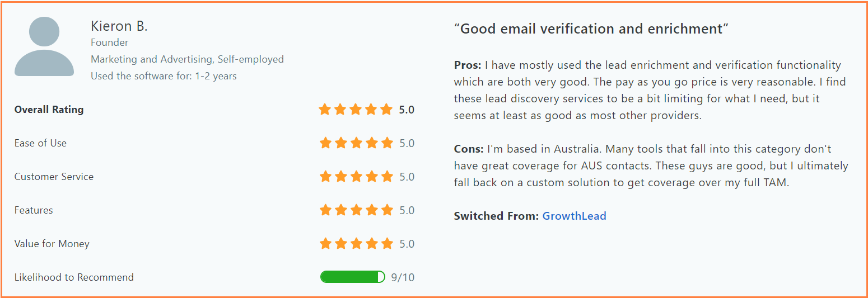Click the Switched From label
Image resolution: width=868 pixels, height=298 pixels.
(x=496, y=216)
